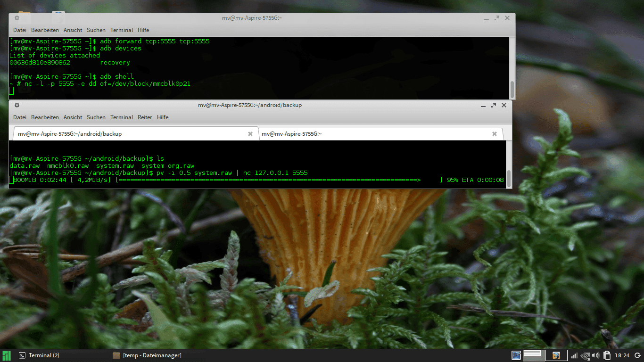The height and width of the screenshot is (362, 644).
Task: Click the file name mmcblk0.raw
Action: [x=68, y=166]
